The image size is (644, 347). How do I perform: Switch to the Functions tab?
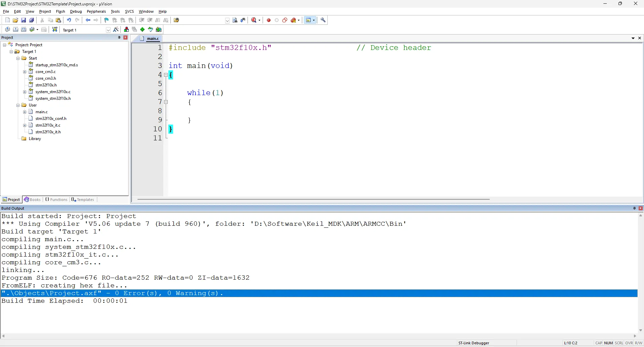(x=56, y=200)
